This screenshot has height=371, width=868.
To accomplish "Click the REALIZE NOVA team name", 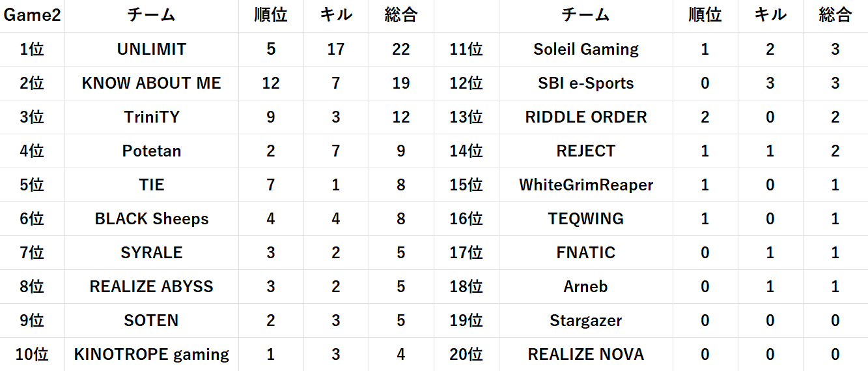I will (586, 355).
